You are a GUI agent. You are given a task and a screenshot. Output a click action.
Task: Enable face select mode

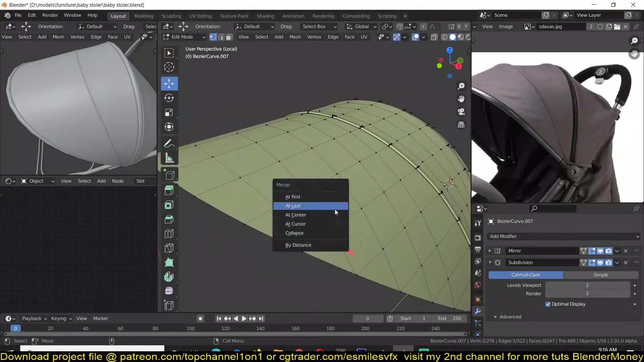click(x=229, y=37)
